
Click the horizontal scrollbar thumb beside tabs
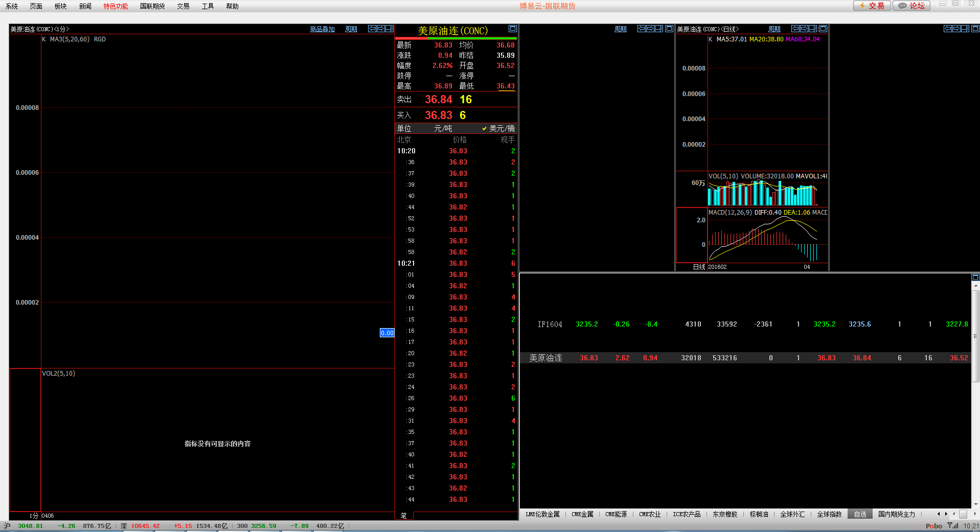pos(963,514)
